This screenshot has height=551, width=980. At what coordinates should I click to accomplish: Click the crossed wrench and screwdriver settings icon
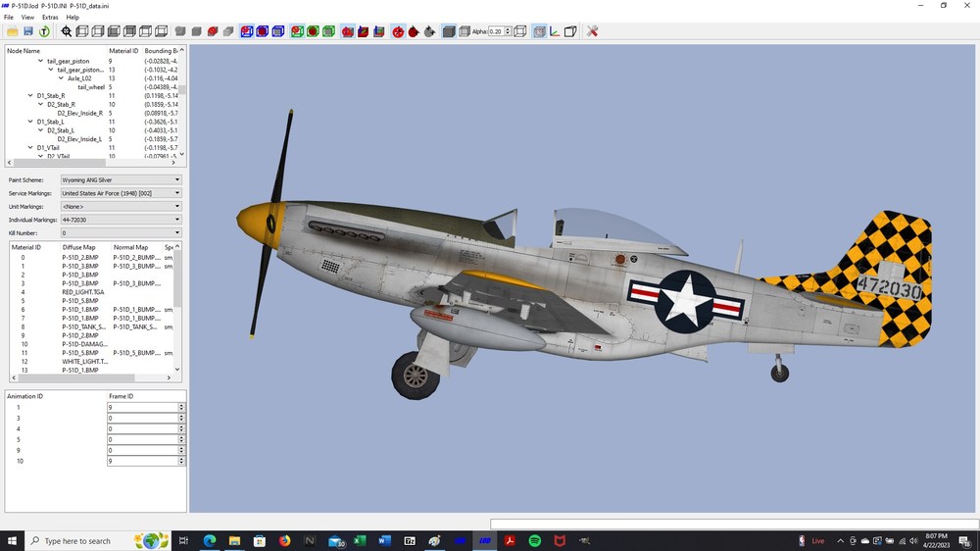[x=592, y=31]
